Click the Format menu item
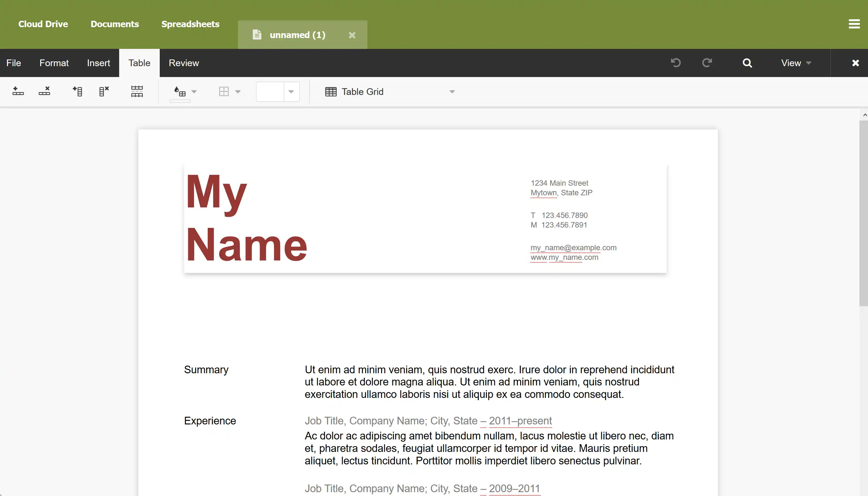Screen dimensions: 868x496 click(x=54, y=63)
